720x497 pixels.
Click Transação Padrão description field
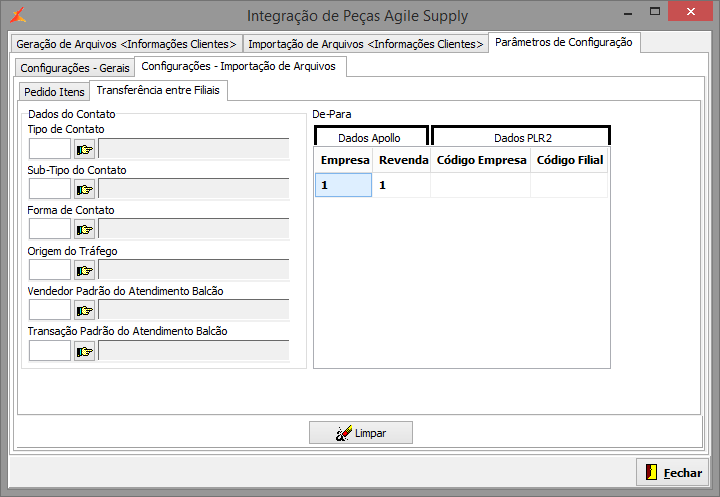[x=194, y=351]
